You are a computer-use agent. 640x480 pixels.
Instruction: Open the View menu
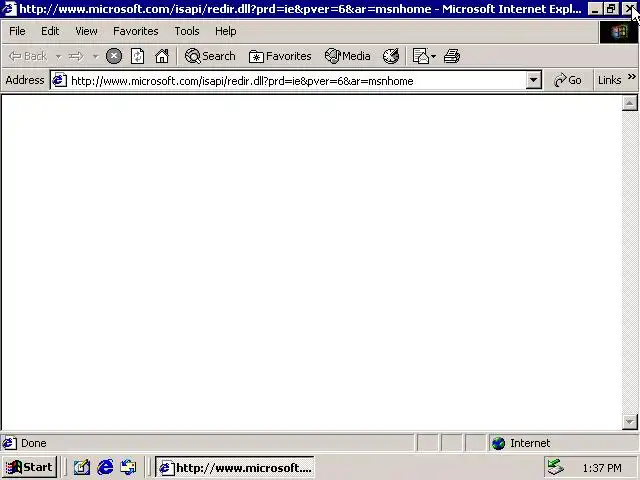pos(87,31)
